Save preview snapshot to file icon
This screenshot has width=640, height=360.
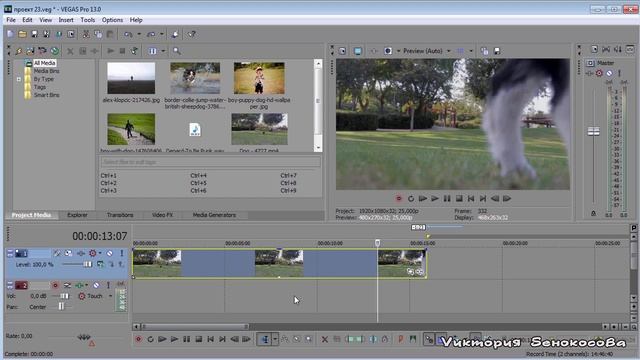[x=497, y=51]
